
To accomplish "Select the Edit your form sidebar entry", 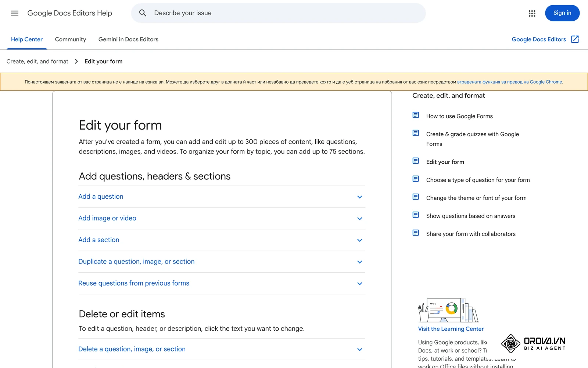I will coord(445,162).
